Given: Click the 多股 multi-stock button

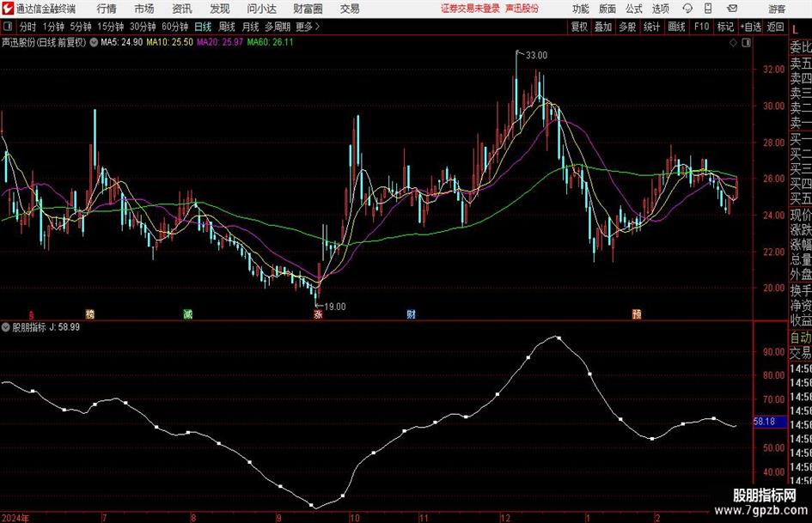Looking at the screenshot, I should tap(627, 27).
